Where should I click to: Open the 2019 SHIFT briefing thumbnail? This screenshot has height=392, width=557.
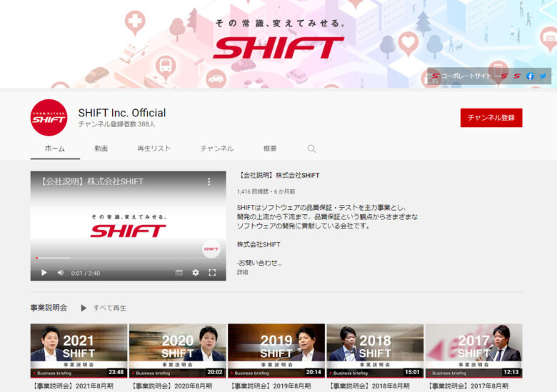coord(276,351)
